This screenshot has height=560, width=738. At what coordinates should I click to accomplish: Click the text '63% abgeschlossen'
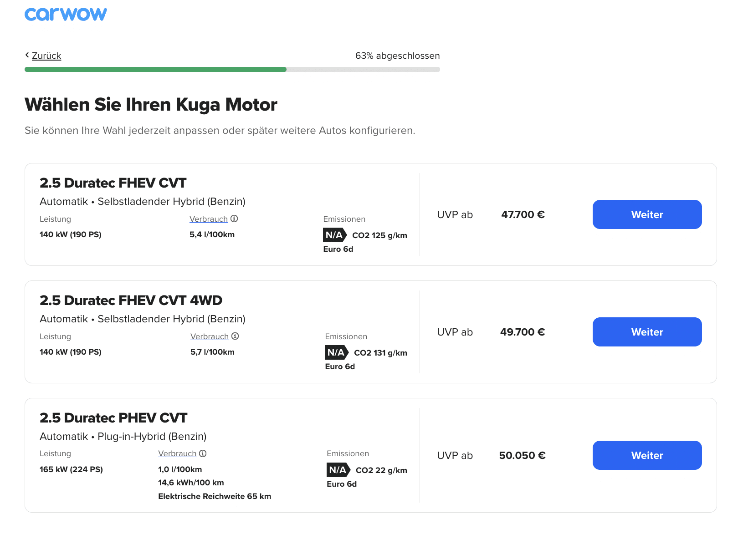click(398, 56)
